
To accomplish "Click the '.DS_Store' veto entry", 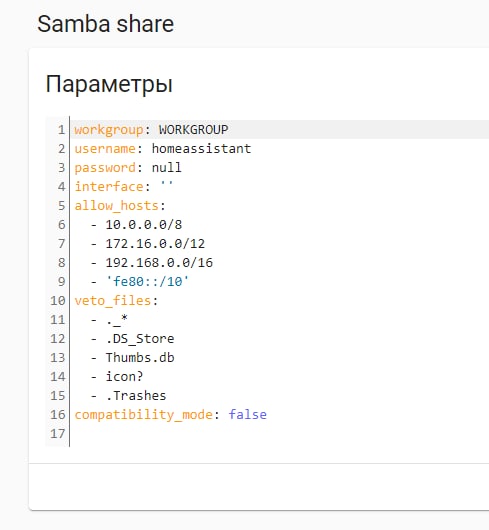I will pyautogui.click(x=140, y=339).
